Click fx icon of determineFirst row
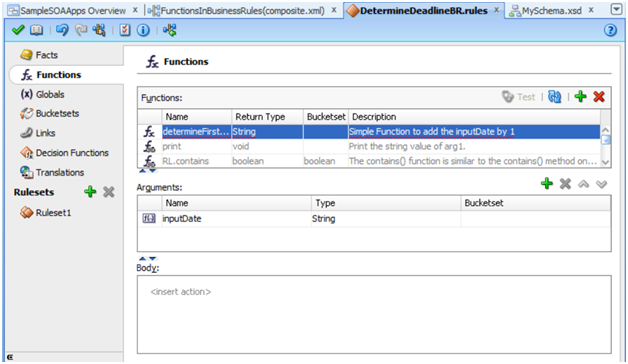Image resolution: width=628 pixels, height=364 pixels. (x=149, y=131)
